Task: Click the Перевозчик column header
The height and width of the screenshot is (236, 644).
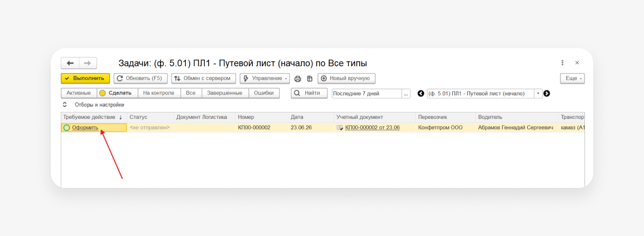Action: click(x=446, y=117)
